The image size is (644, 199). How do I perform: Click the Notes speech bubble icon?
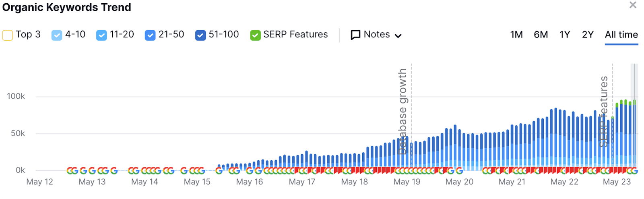point(355,35)
